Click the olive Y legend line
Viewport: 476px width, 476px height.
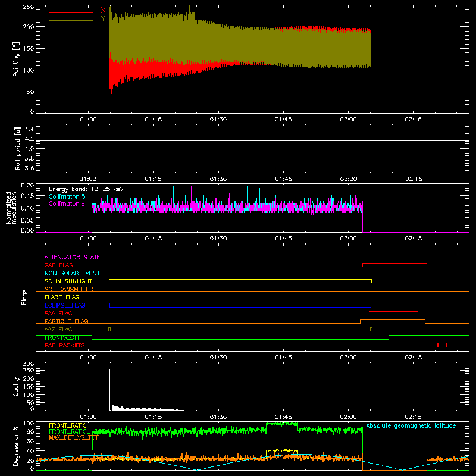71,21
